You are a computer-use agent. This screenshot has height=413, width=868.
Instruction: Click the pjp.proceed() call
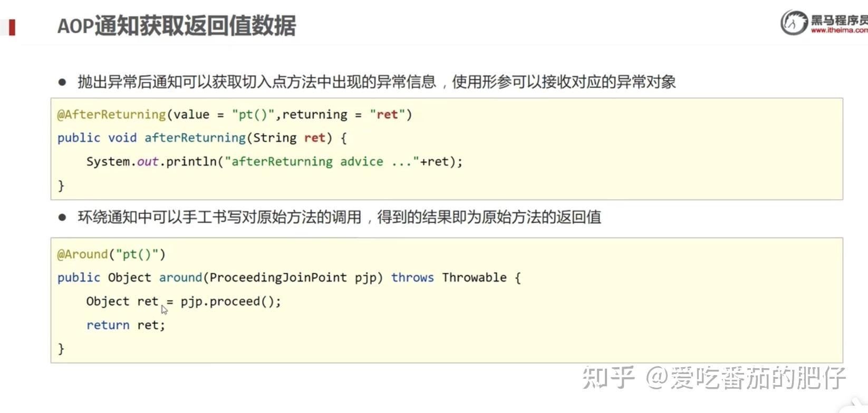[x=230, y=301]
